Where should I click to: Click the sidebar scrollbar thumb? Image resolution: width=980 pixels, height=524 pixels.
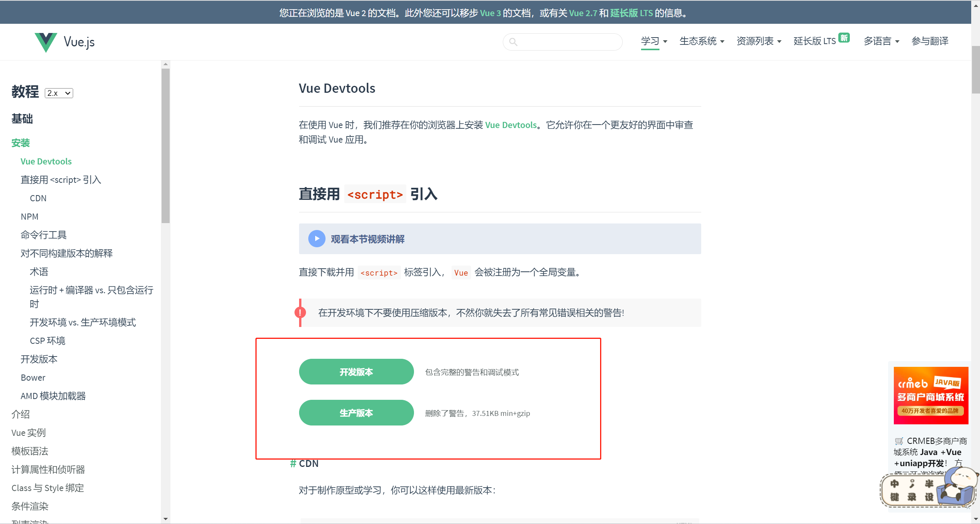(x=165, y=146)
